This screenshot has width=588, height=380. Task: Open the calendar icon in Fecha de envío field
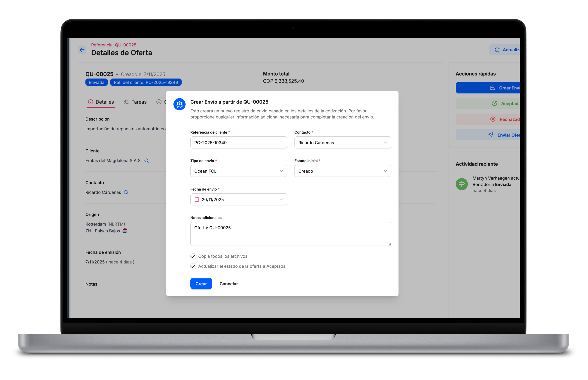click(196, 199)
